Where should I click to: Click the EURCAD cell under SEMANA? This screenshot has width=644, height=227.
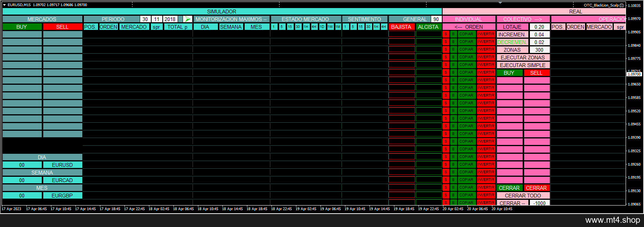(62, 180)
